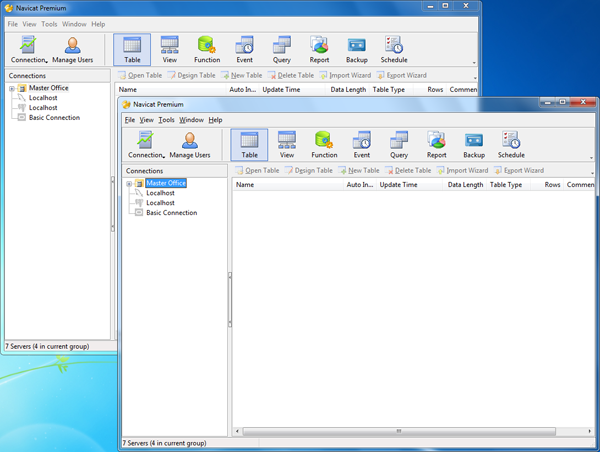Click Design Table in front window
This screenshot has width=600, height=452.
[x=308, y=170]
